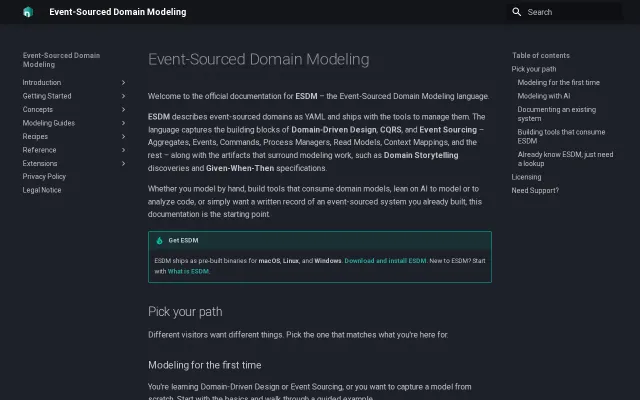Click the bold Given-When-Then text
The width and height of the screenshot is (640, 400).
(240, 168)
